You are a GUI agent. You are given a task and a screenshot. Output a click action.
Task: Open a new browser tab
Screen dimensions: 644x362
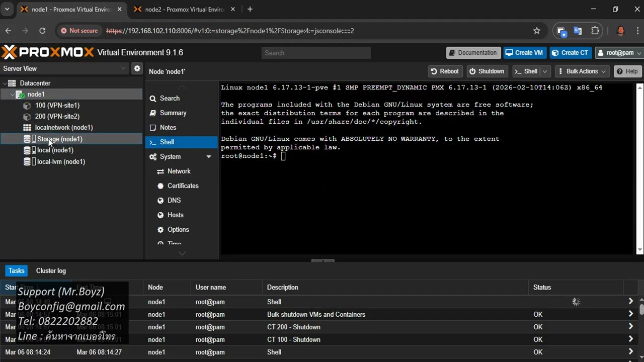(250, 9)
